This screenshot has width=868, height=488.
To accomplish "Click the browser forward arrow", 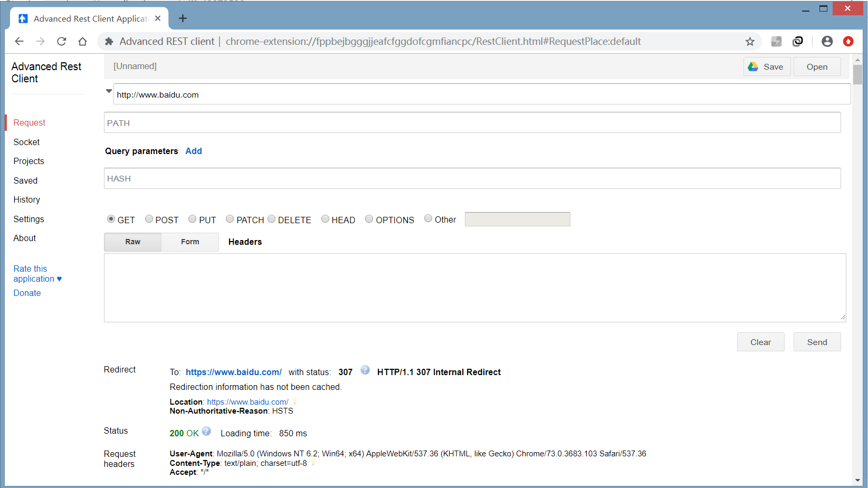I will pos(41,41).
